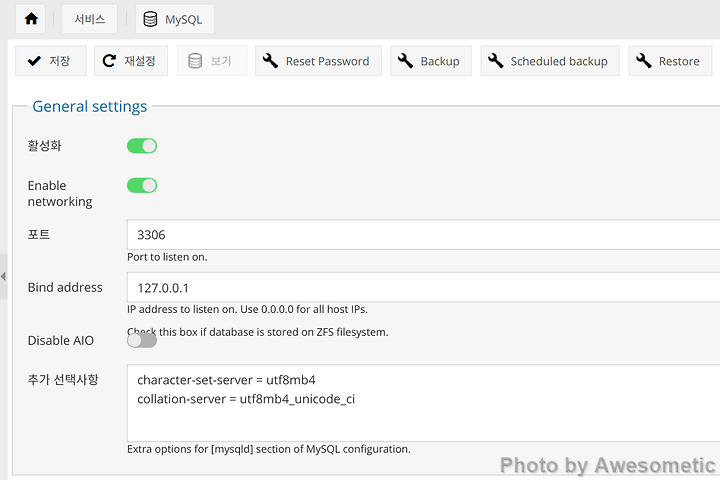Click the General settings heading
This screenshot has height=480, width=720.
90,107
